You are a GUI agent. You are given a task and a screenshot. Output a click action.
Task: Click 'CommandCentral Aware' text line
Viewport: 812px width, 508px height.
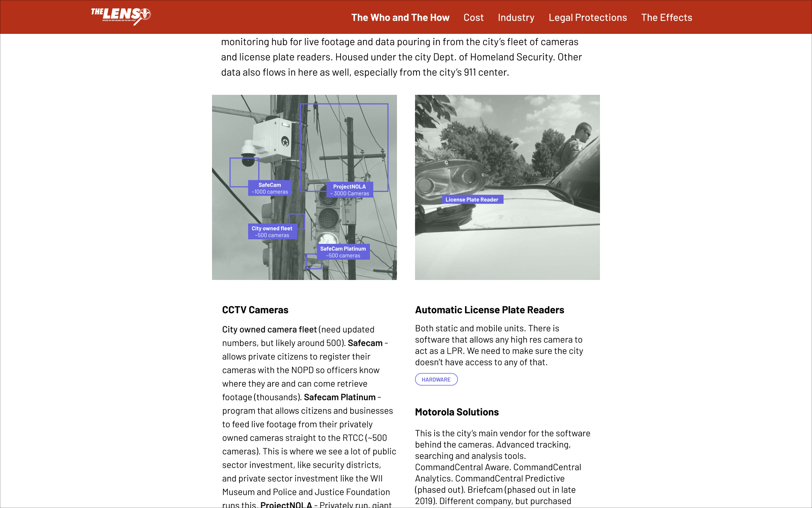coord(463,467)
